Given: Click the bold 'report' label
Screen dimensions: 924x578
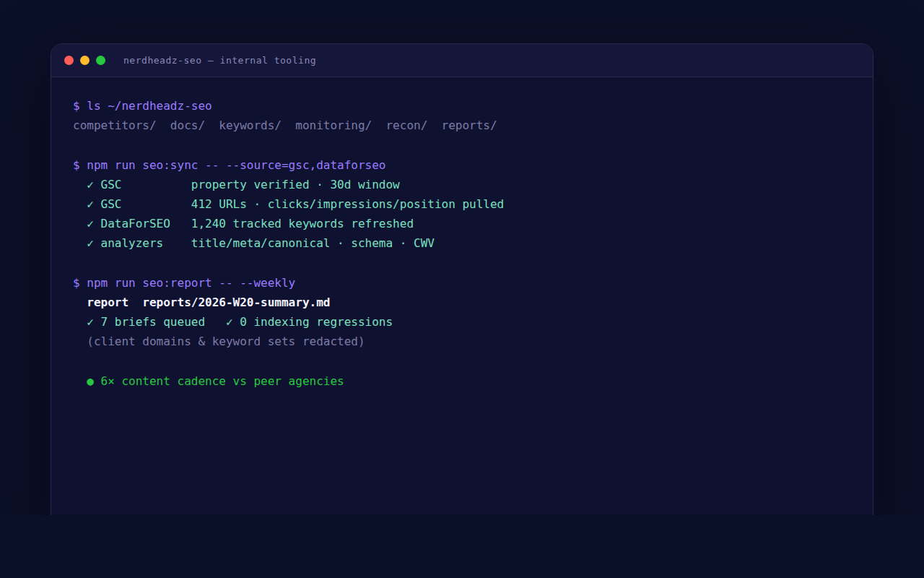Looking at the screenshot, I should 108,303.
